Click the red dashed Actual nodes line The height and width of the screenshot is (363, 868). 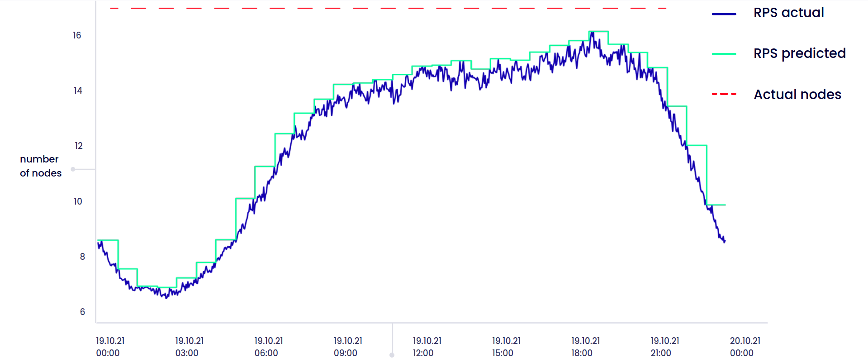click(388, 8)
